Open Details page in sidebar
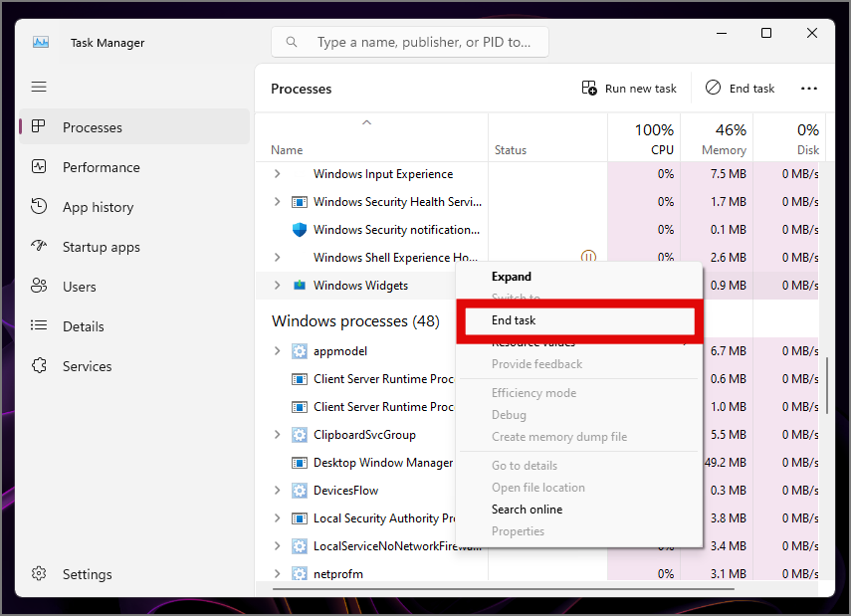 pos(134,326)
